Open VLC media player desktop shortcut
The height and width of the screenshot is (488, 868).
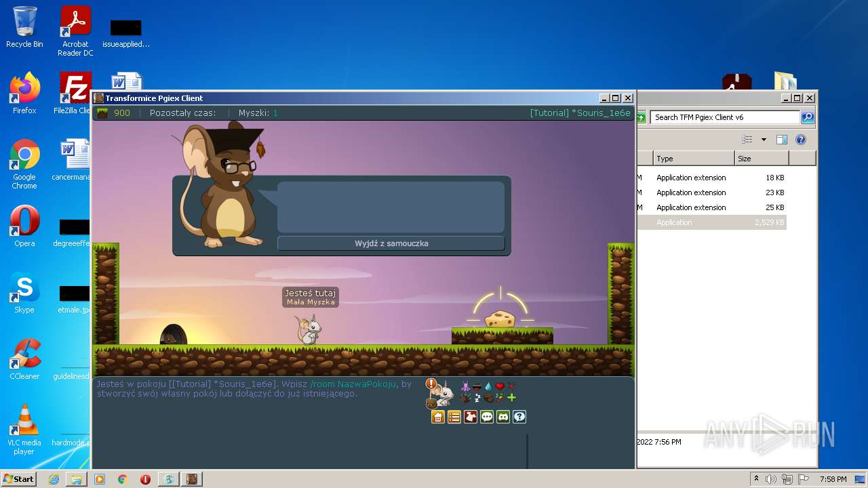pos(24,430)
